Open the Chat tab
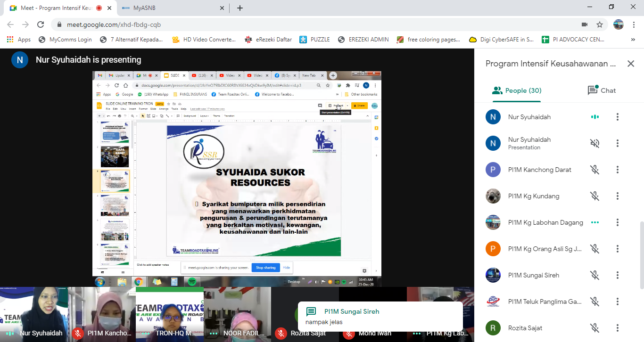This screenshot has height=342, width=644. [x=602, y=90]
